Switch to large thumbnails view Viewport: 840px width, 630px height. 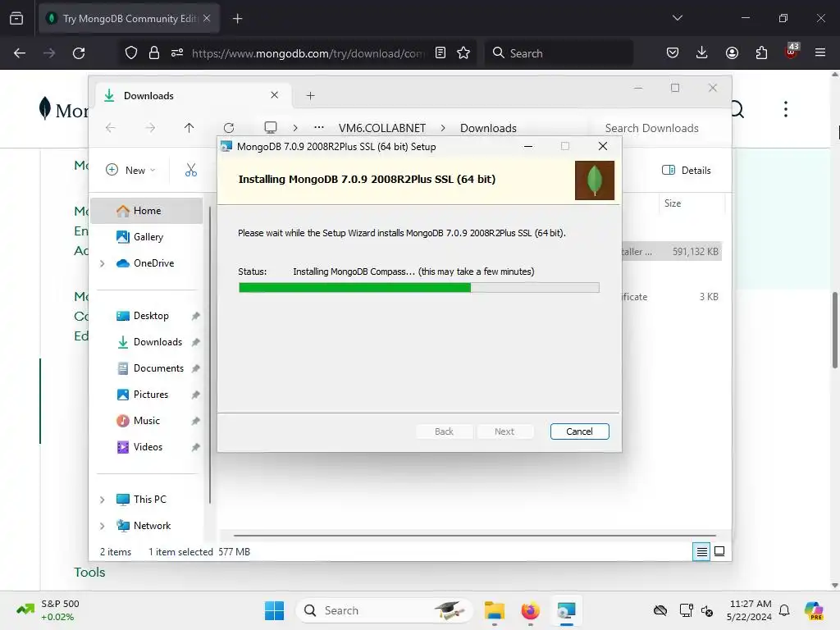point(719,551)
